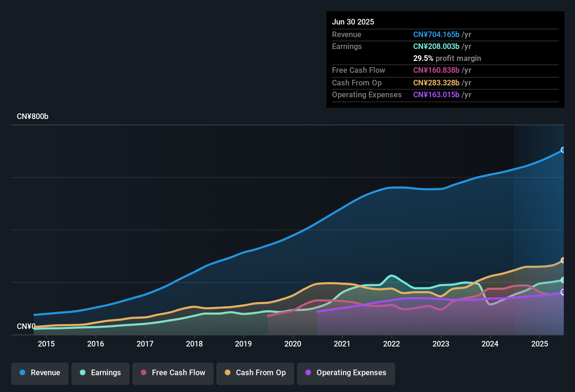Open the Free Cash Flow legend filter
575x392 pixels.
(173, 373)
